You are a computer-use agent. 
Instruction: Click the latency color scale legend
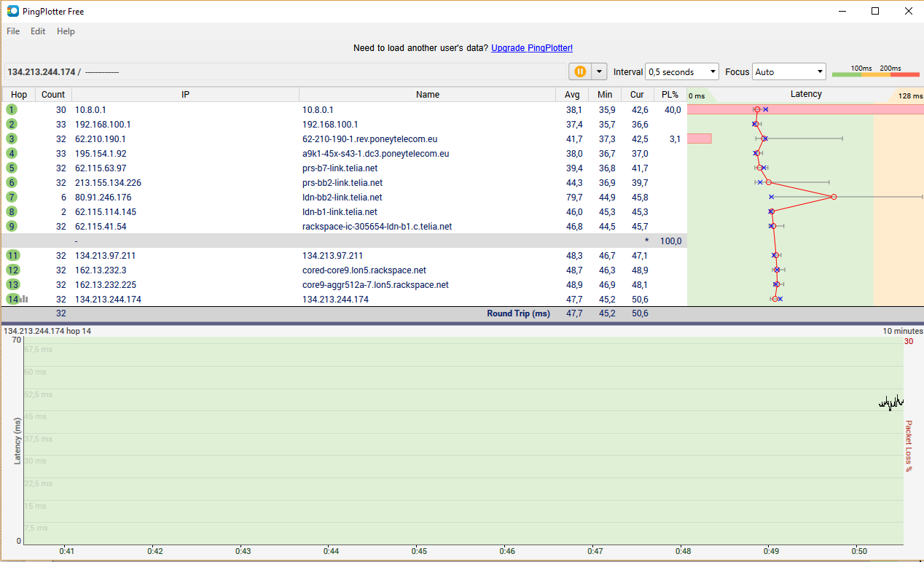(875, 71)
